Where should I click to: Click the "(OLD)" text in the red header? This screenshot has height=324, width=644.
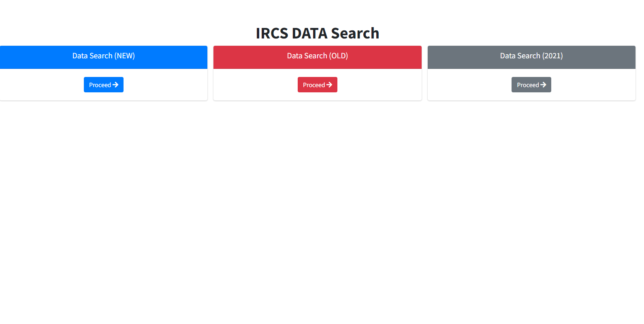339,56
